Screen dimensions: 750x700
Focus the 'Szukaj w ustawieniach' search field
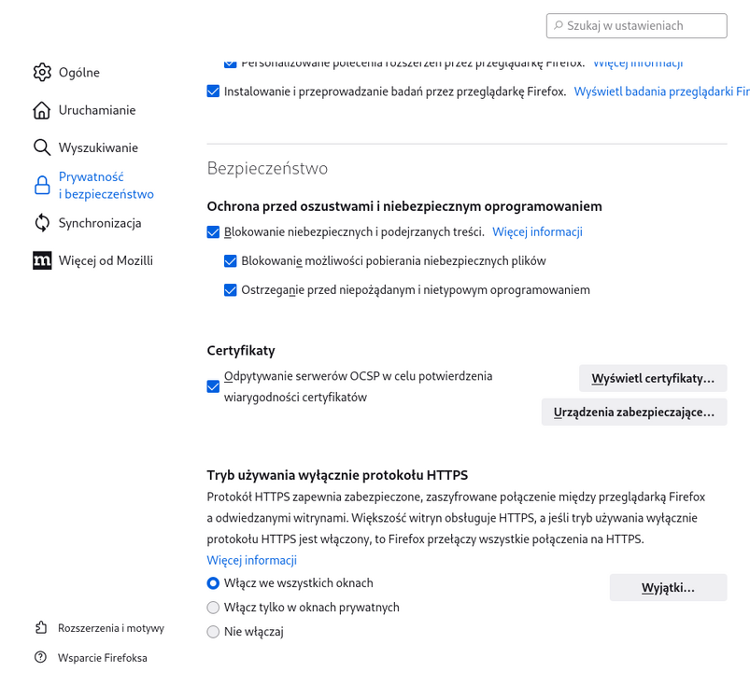644,26
